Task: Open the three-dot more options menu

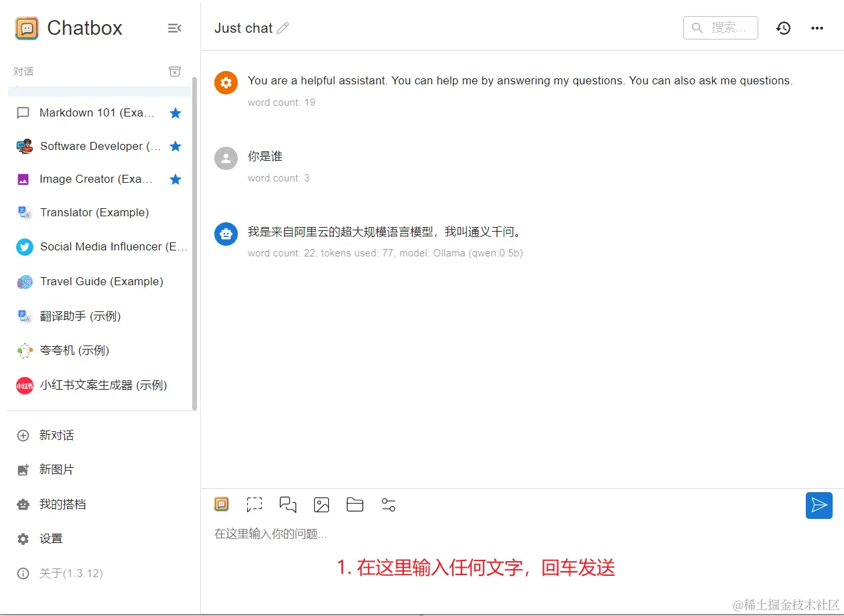Action: tap(817, 28)
